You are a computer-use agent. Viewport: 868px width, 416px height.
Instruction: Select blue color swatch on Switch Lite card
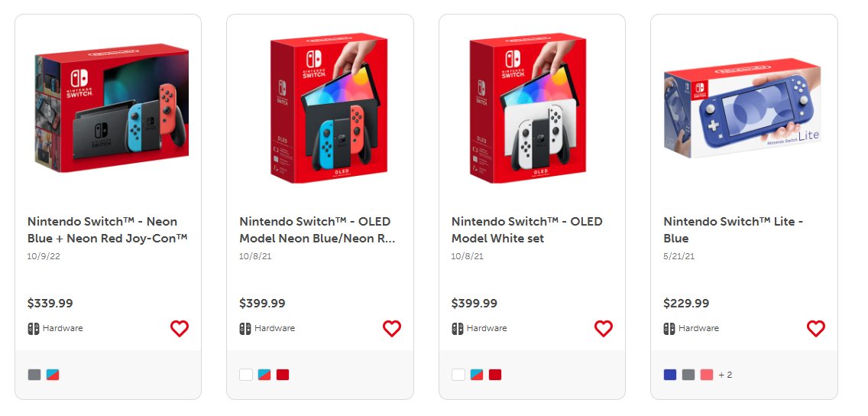(670, 375)
